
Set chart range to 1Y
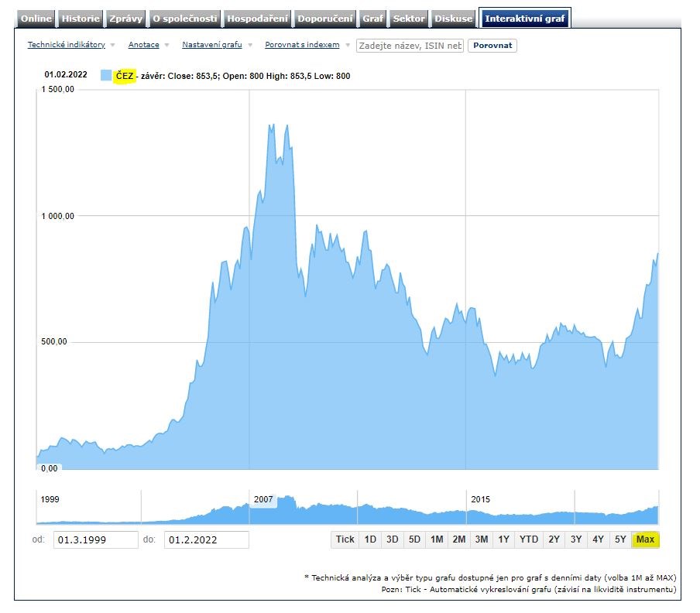point(503,539)
